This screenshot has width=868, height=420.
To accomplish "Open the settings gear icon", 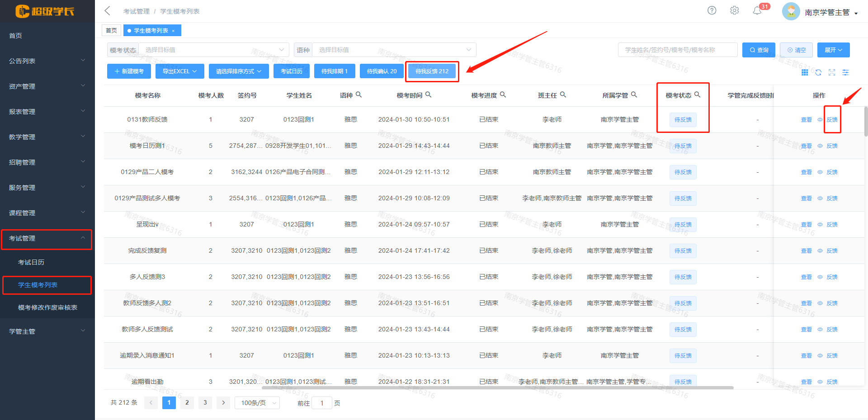I will coord(734,10).
